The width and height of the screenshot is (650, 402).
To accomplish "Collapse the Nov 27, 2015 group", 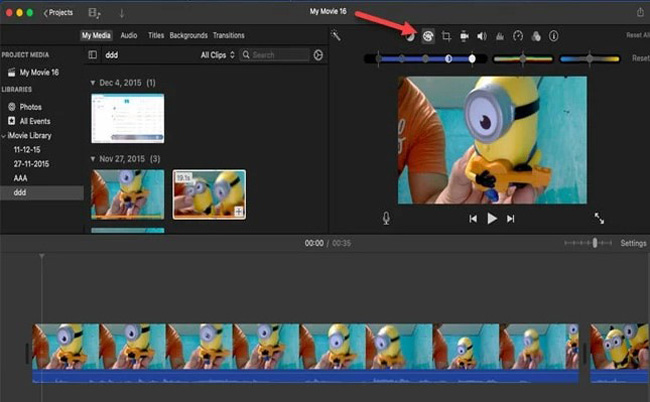I will pyautogui.click(x=93, y=159).
